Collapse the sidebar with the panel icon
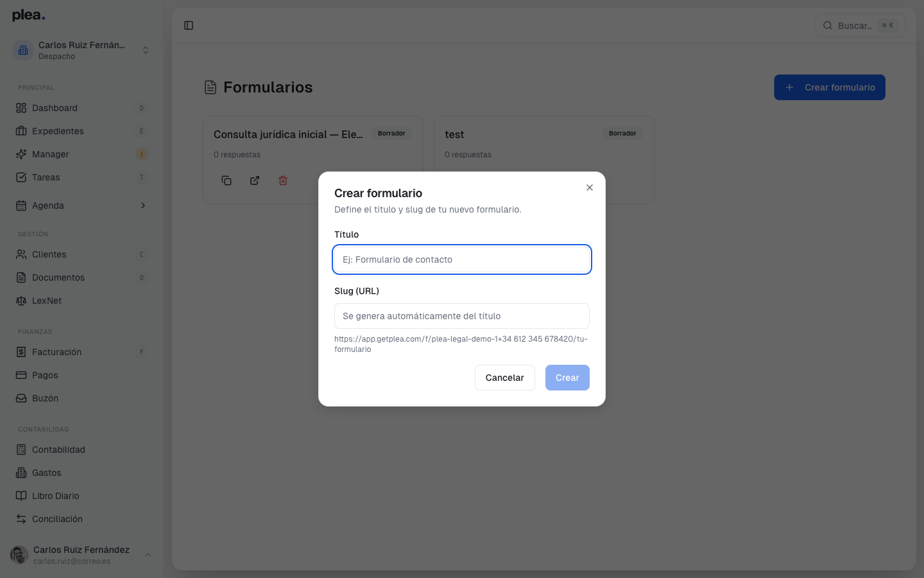 pyautogui.click(x=189, y=25)
